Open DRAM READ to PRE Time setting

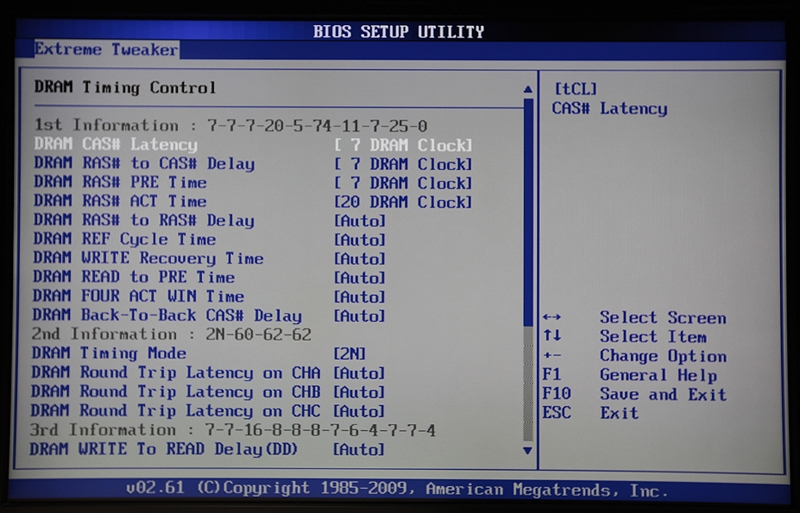[360, 278]
